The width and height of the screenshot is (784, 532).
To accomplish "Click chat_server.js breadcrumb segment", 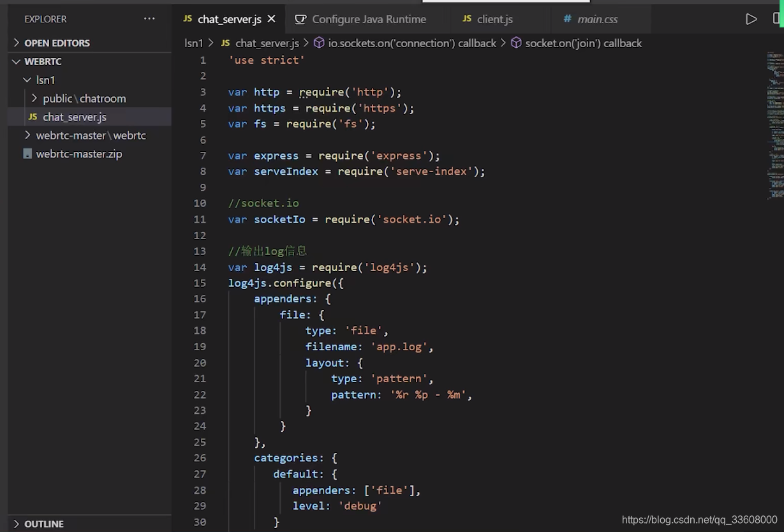I will (267, 43).
